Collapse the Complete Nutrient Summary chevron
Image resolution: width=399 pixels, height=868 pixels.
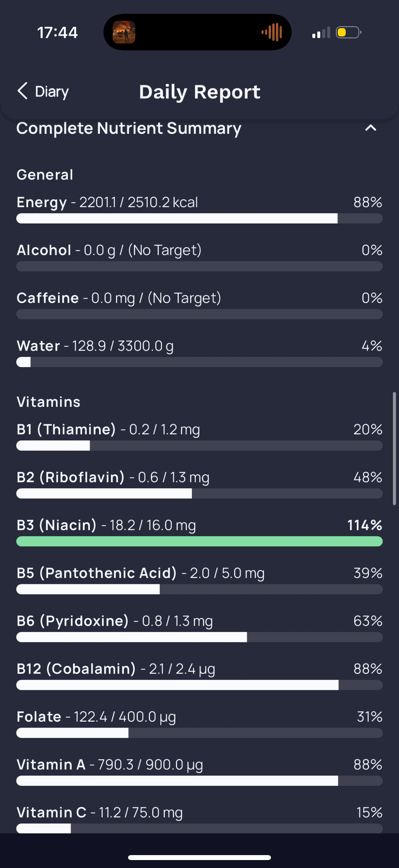coord(370,128)
